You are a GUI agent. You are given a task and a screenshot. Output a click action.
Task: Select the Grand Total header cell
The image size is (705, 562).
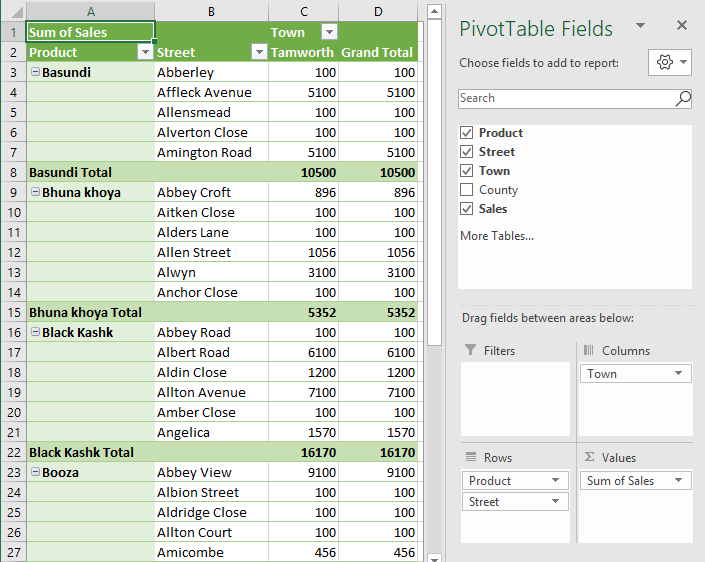tap(377, 52)
